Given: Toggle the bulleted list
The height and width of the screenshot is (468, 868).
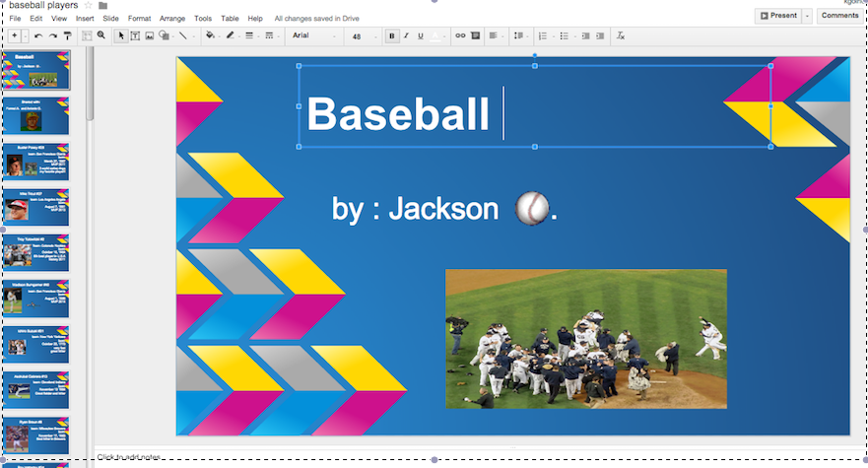Looking at the screenshot, I should click(566, 36).
